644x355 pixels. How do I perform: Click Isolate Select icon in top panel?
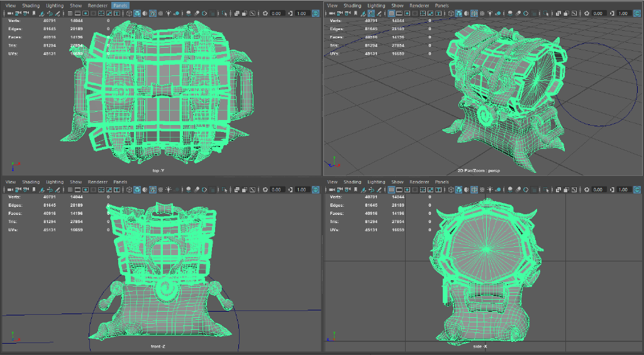[x=225, y=13]
